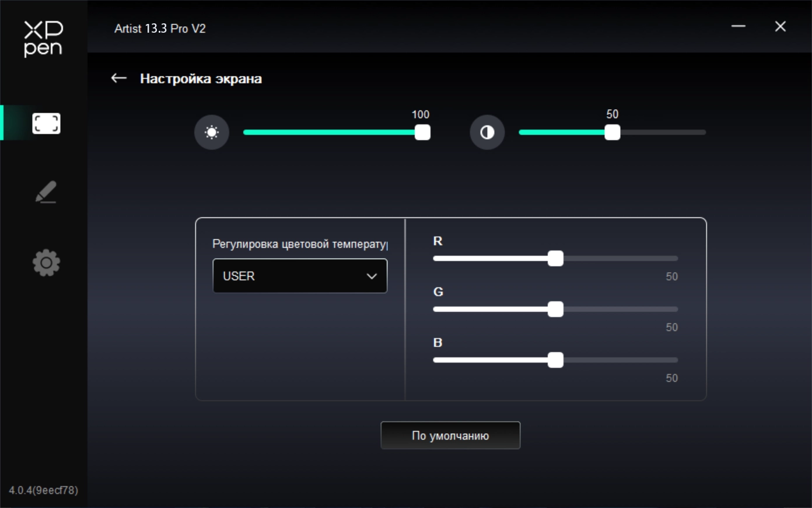Viewport: 812px width, 508px height.
Task: Go back using the arrow icon
Action: point(119,78)
